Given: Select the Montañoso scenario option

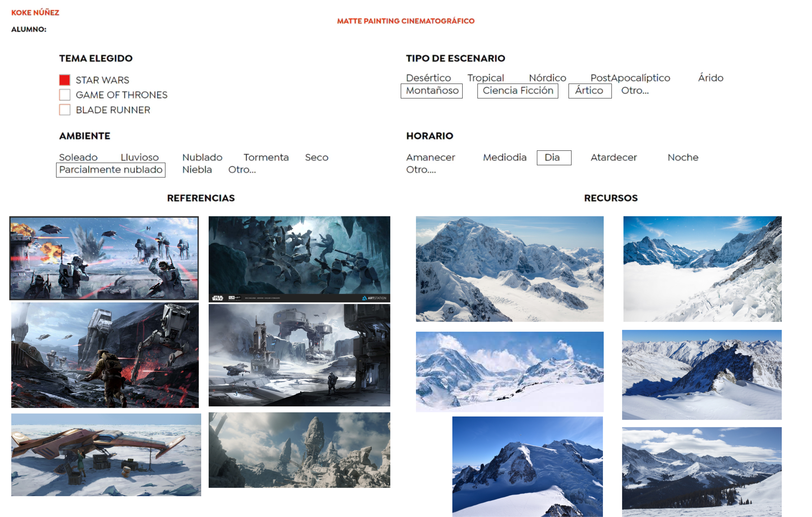Looking at the screenshot, I should coord(432,91).
